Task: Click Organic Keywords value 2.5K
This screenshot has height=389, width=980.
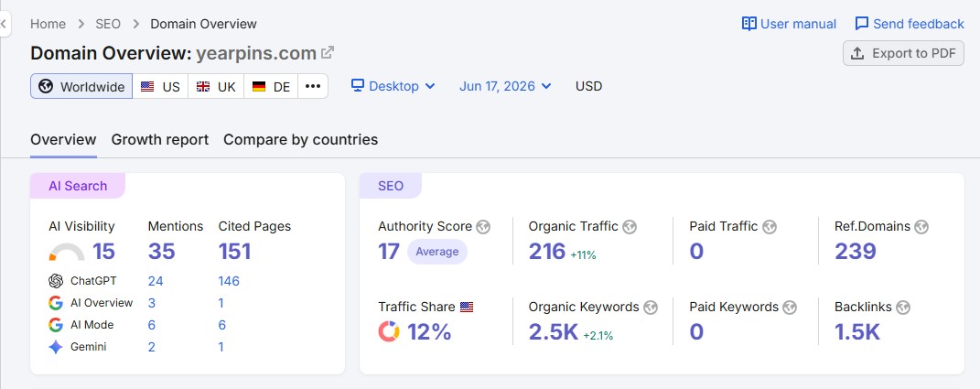Action: click(x=554, y=331)
